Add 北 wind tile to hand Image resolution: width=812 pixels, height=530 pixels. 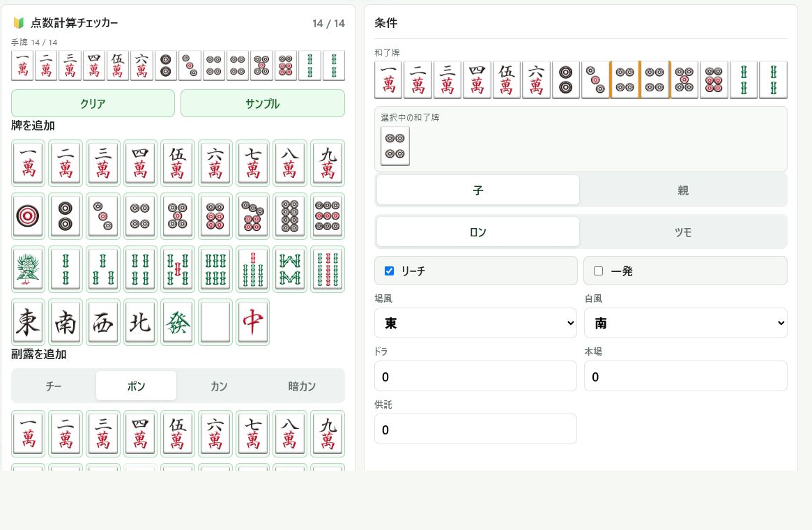click(x=140, y=321)
